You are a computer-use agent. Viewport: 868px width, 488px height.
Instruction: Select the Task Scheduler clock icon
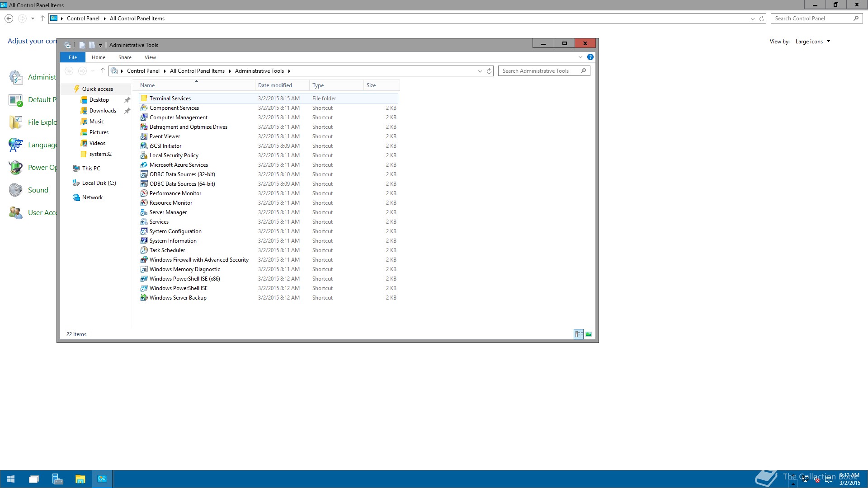pos(144,250)
